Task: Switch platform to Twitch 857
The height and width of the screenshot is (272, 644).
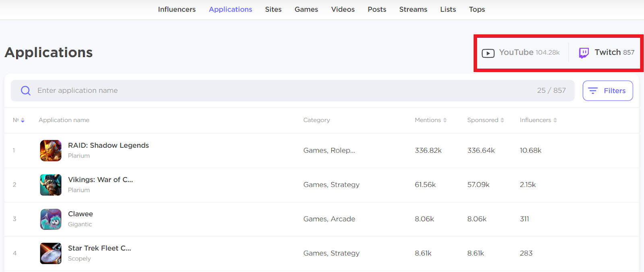Action: (x=607, y=53)
